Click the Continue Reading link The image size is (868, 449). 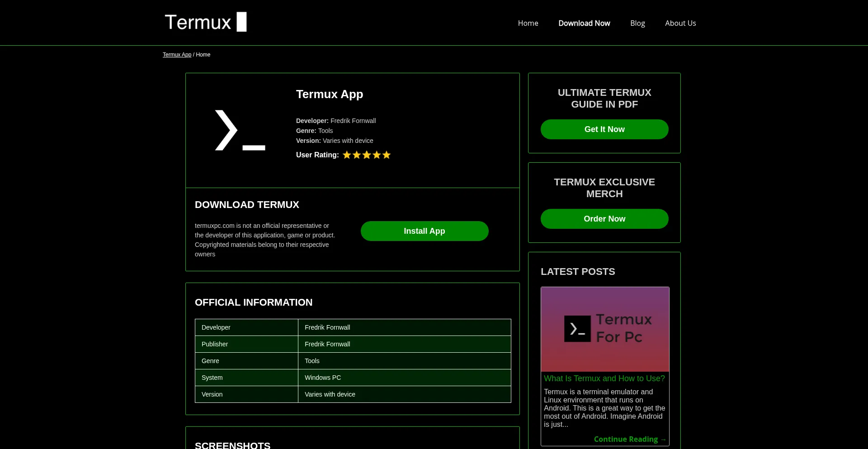point(630,439)
